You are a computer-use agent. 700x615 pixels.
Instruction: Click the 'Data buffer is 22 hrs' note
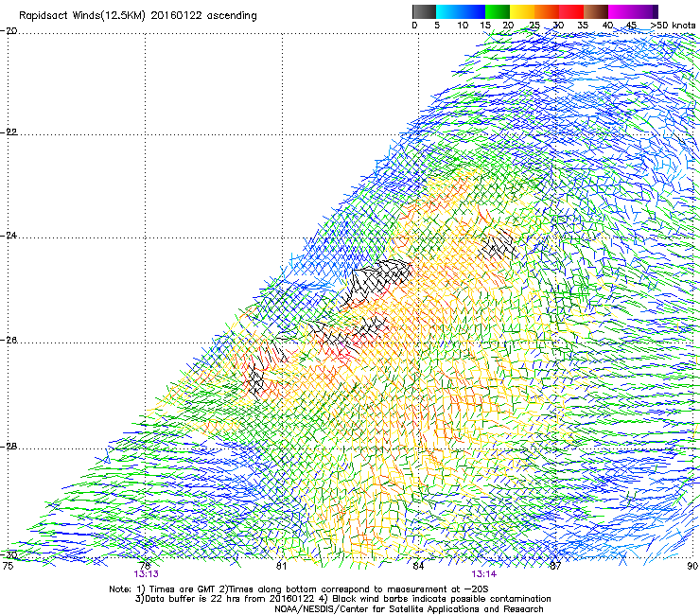[x=342, y=599]
